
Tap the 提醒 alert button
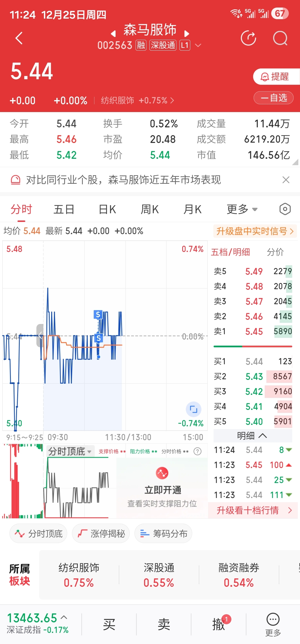(276, 76)
